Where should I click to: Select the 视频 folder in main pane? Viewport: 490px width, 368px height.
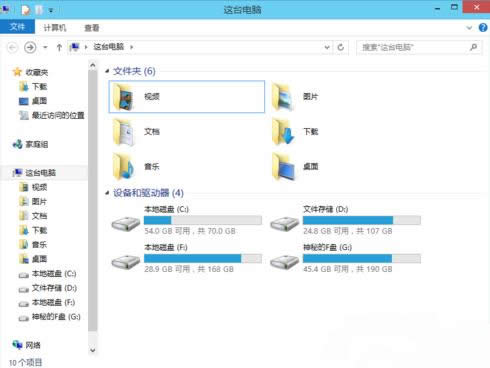point(187,97)
